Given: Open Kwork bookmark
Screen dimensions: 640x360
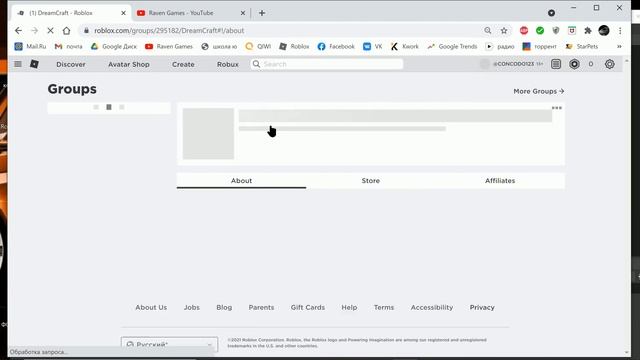Looking at the screenshot, I should click(x=404, y=47).
